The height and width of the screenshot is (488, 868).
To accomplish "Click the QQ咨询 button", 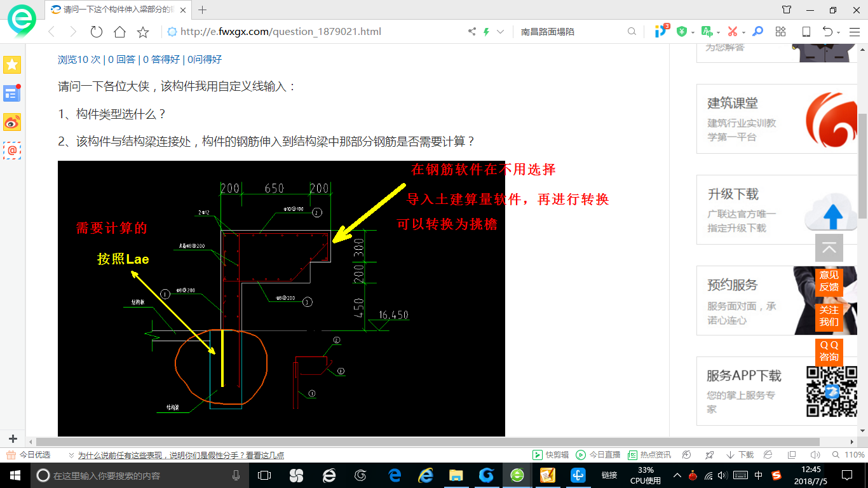I will [x=829, y=351].
